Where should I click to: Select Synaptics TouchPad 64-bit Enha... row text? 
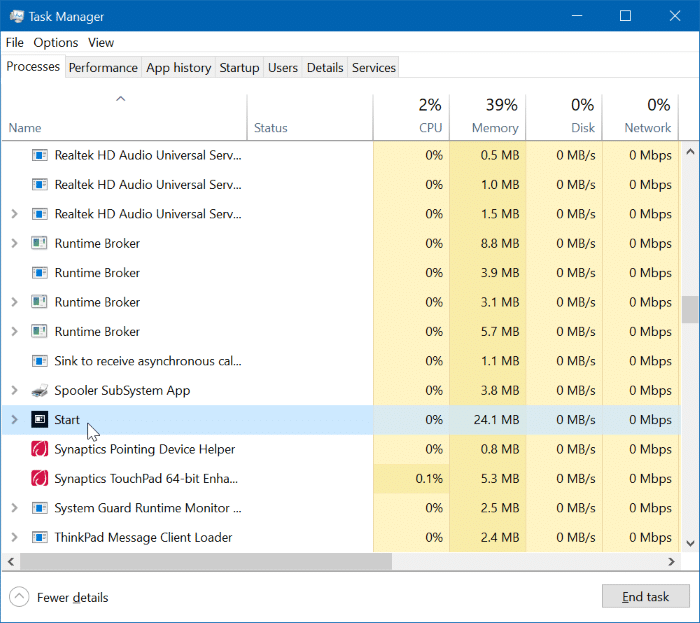(x=146, y=479)
